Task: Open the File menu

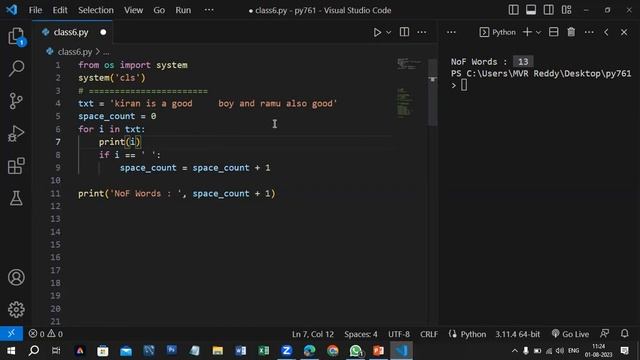Action: pyautogui.click(x=35, y=10)
